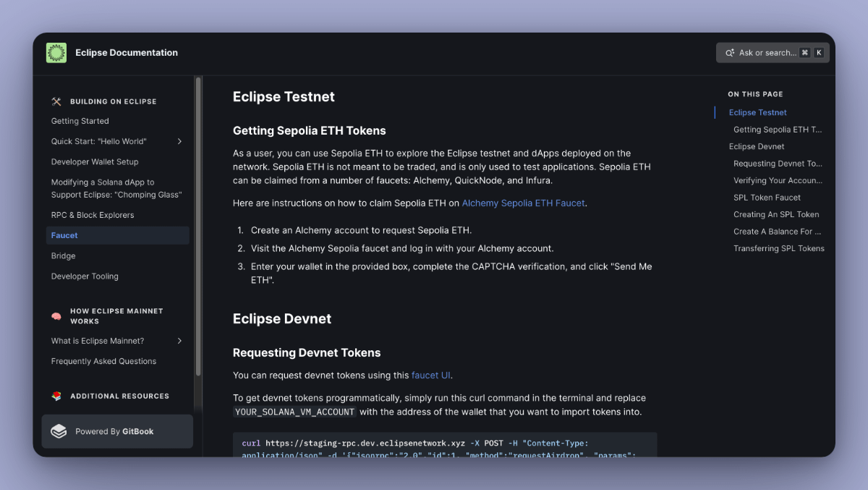868x490 pixels.
Task: Click the curl command code block
Action: click(445, 445)
